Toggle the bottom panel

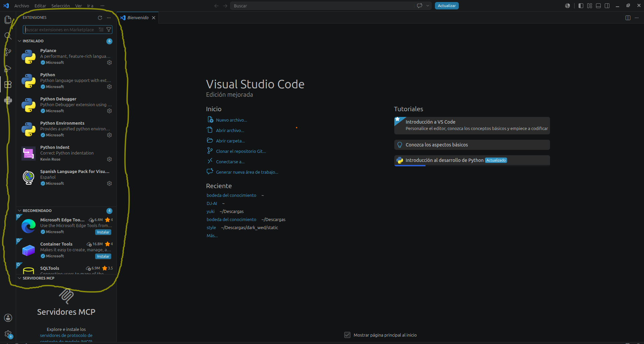point(598,6)
